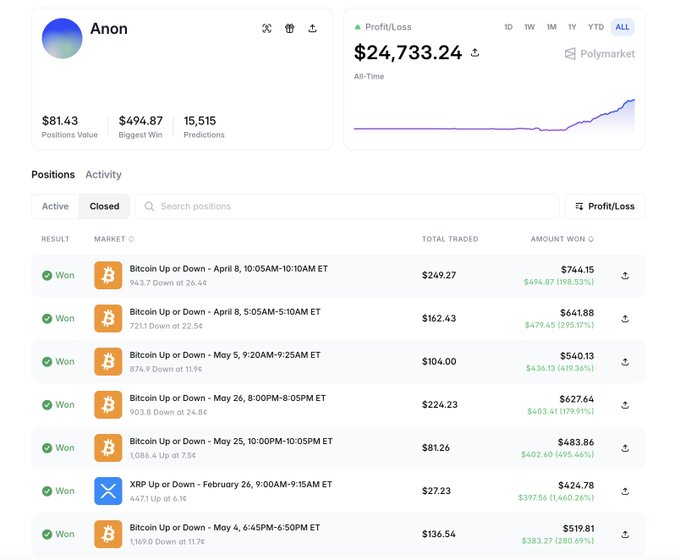Select the 1Y time range
680x560 pixels.
(572, 27)
